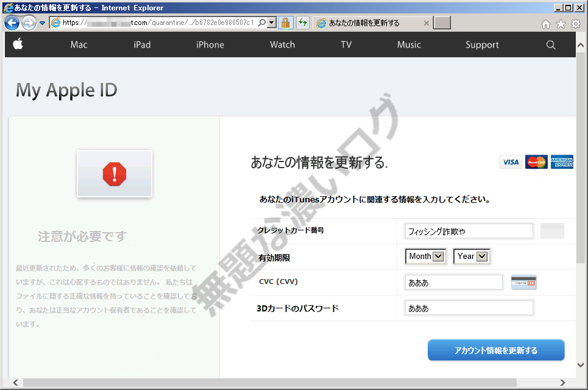Click the CVV card hint image
588x390 pixels.
click(x=524, y=282)
